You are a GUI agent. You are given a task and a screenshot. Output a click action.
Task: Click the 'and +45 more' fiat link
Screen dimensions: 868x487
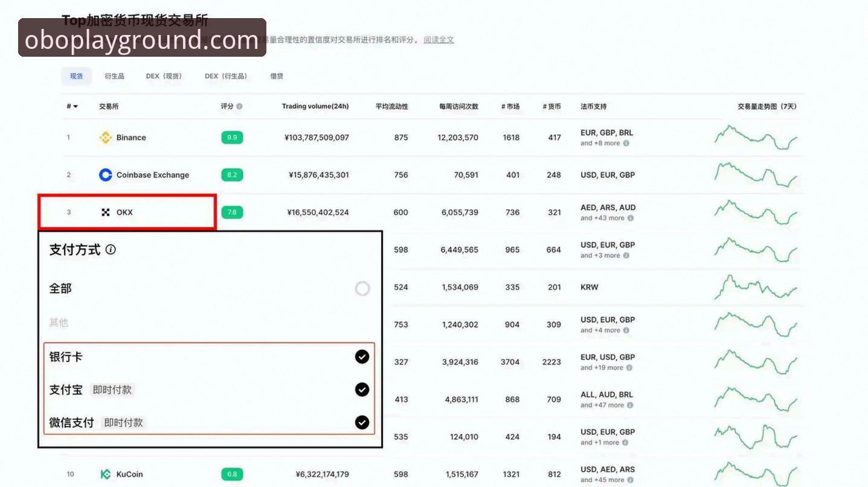click(602, 480)
